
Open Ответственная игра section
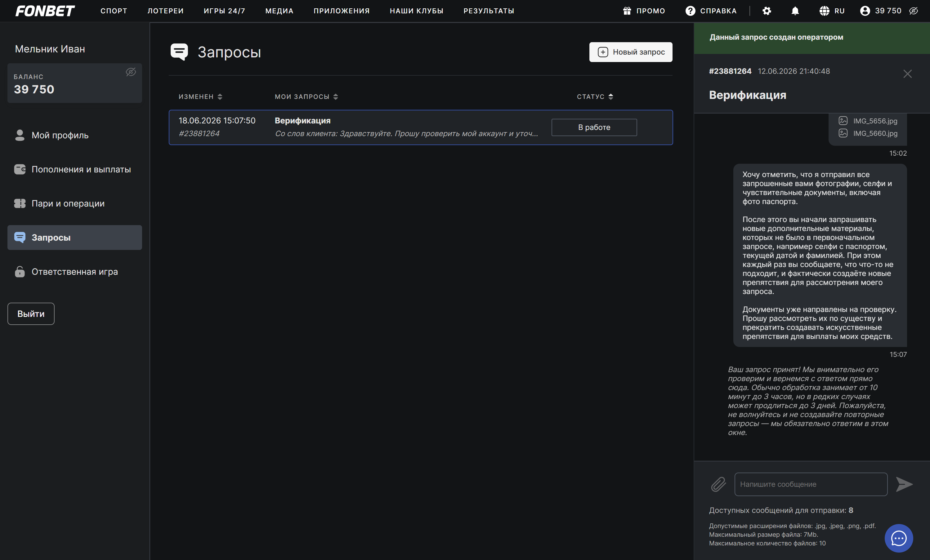[x=75, y=272]
